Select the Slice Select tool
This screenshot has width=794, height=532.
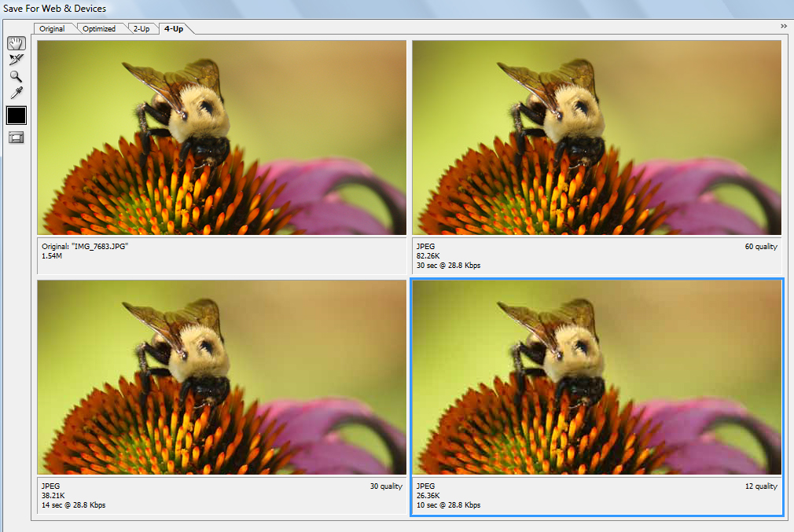pos(17,60)
